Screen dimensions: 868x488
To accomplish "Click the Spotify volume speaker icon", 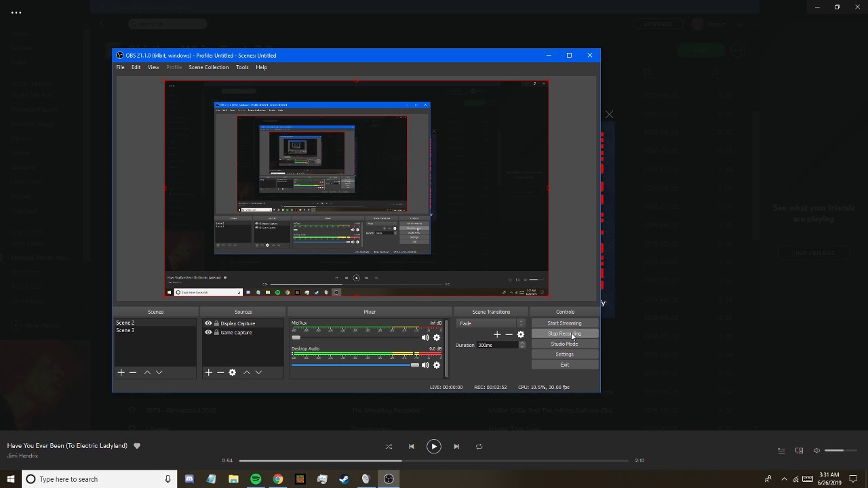I will click(x=816, y=451).
